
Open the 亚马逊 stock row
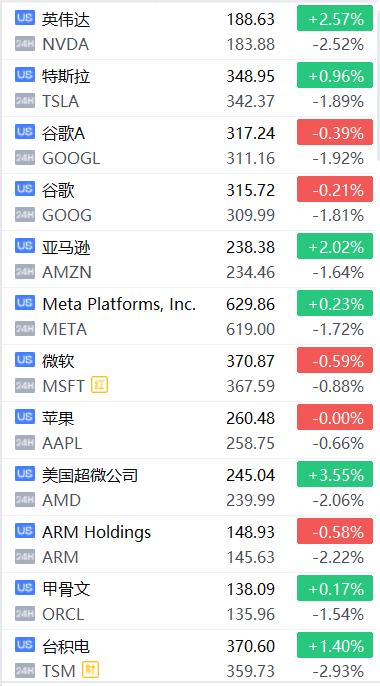coord(190,259)
